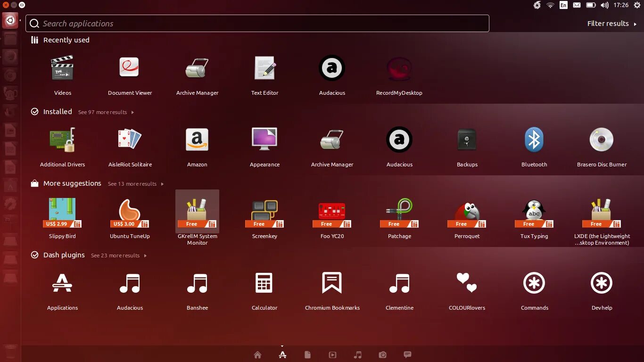Switch to the Applications lens
The image size is (644, 362).
coord(282,355)
